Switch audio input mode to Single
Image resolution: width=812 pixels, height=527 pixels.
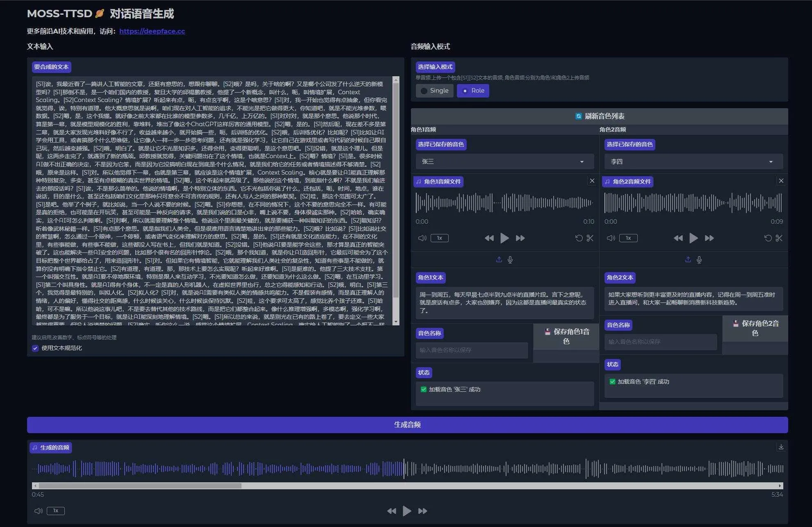(x=434, y=91)
